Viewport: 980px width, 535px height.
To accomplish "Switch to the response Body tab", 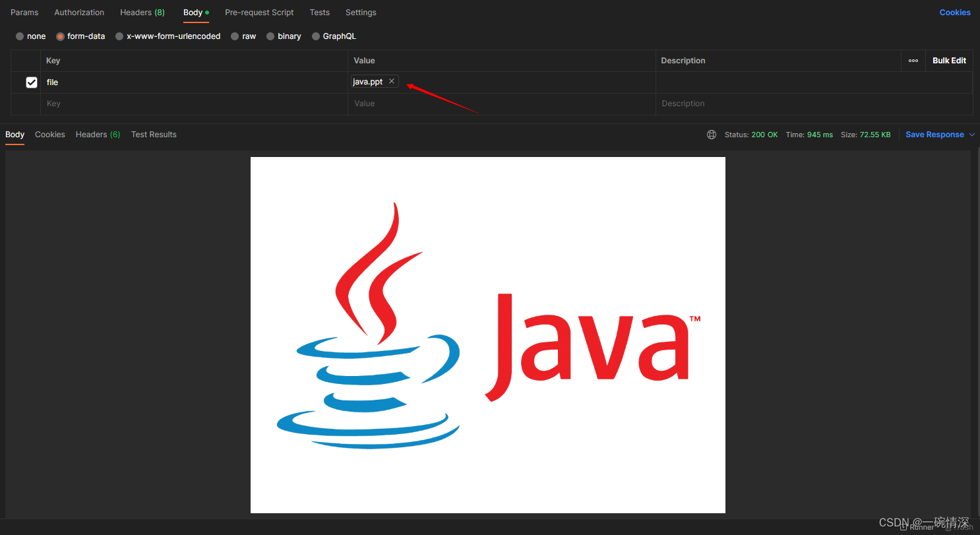I will [x=15, y=135].
